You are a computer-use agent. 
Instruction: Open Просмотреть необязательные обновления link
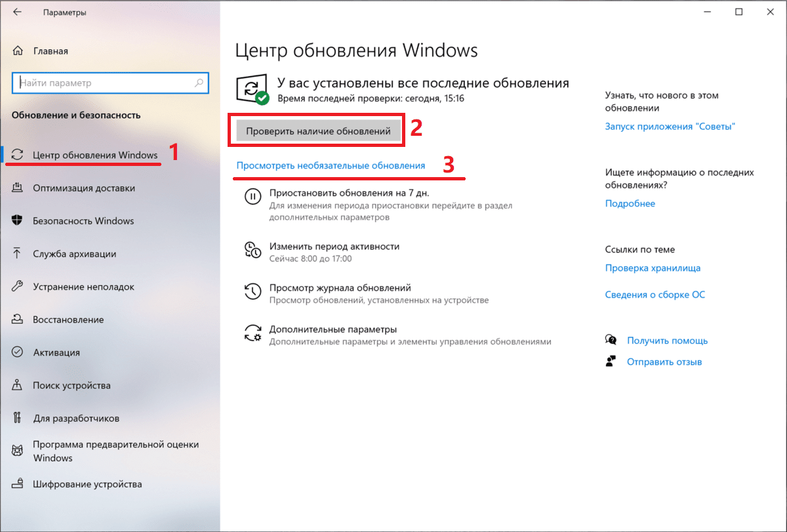point(331,166)
